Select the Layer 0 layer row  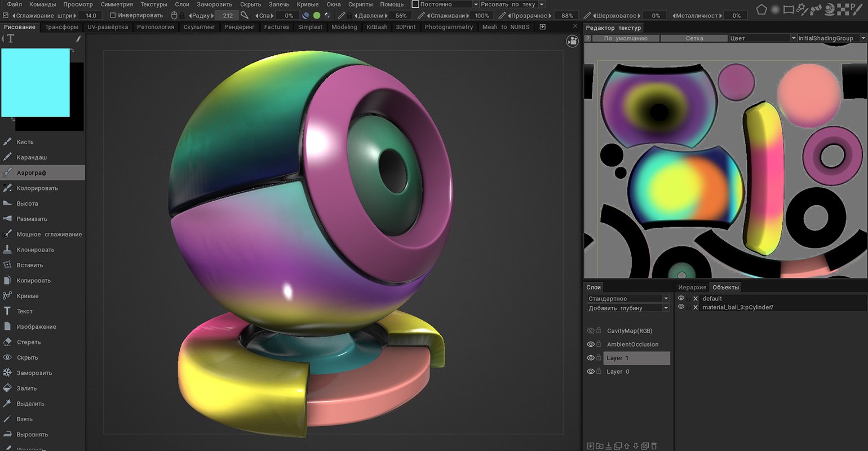pos(618,372)
